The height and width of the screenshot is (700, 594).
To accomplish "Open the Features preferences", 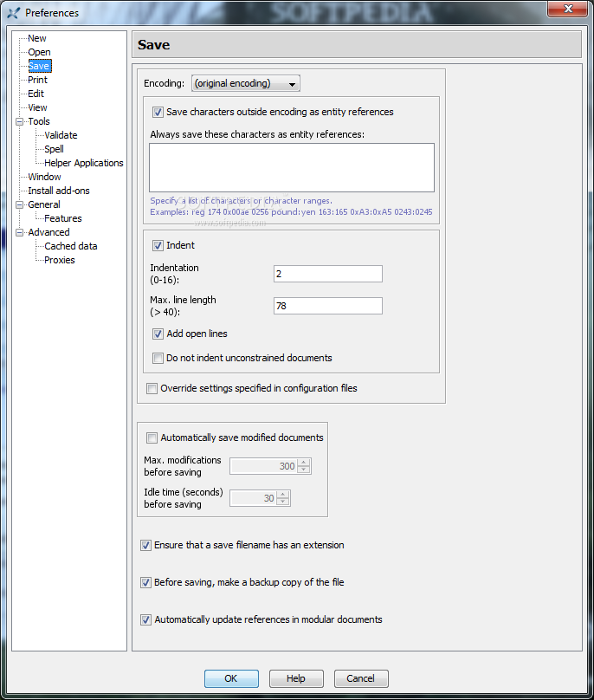I will click(63, 218).
